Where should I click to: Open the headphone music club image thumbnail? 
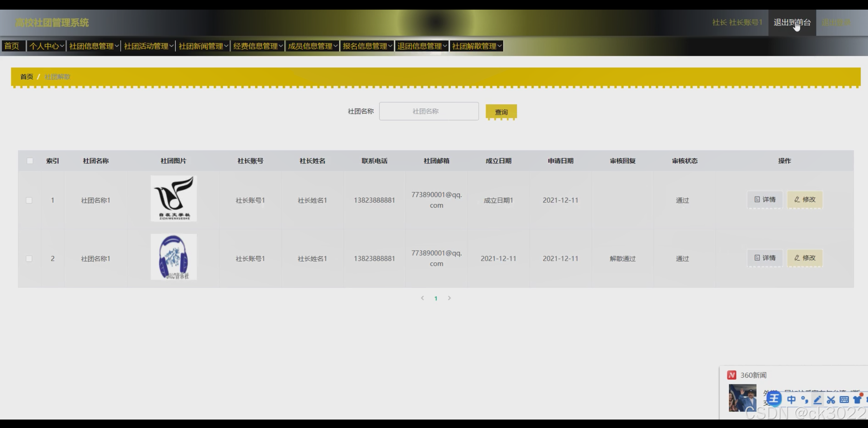[x=174, y=257]
